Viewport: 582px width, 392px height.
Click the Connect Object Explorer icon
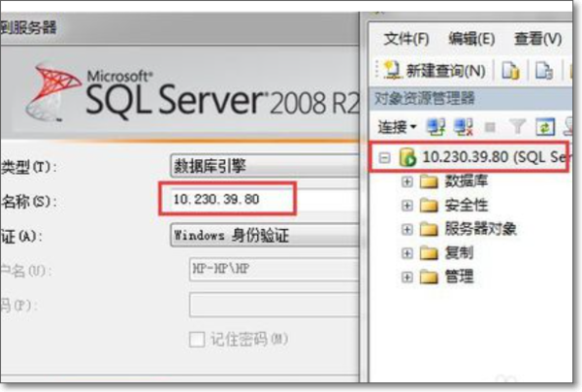point(436,127)
